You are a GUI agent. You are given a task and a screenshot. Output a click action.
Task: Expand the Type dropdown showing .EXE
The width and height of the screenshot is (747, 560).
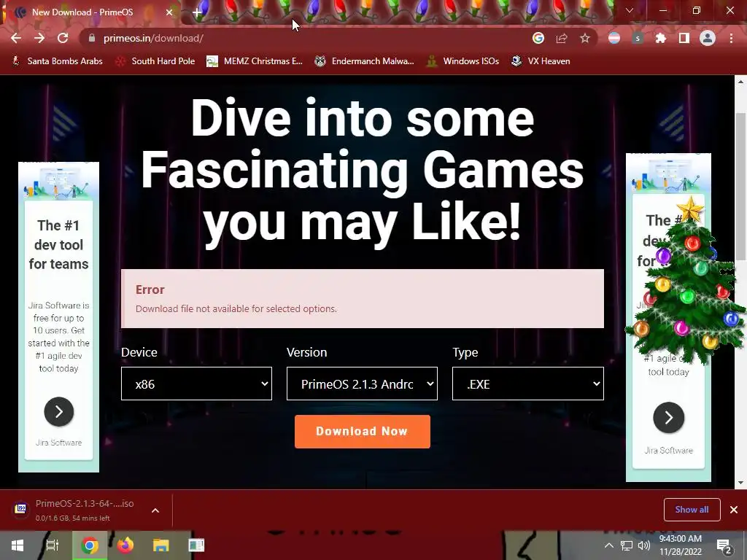[528, 384]
